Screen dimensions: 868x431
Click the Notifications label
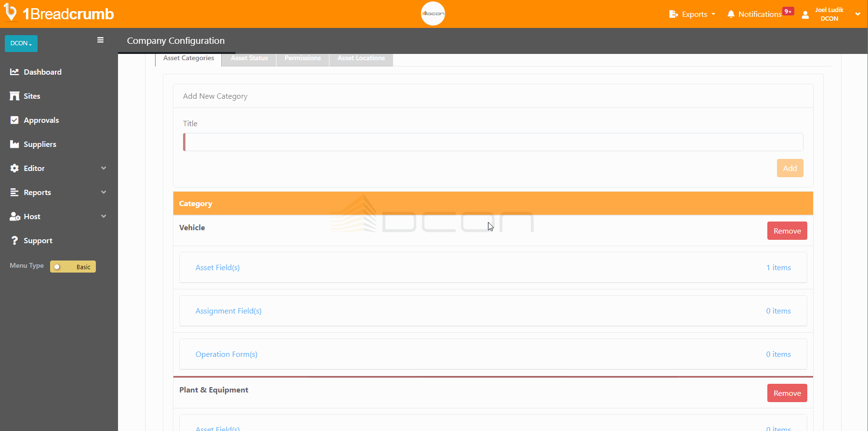pos(760,14)
